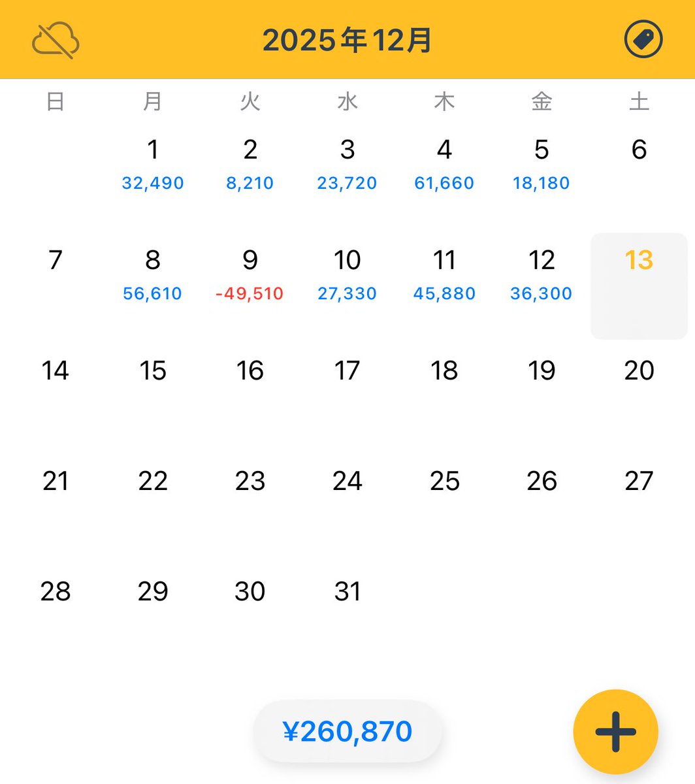The width and height of the screenshot is (695, 784).
Task: Tap the crossed-out cloud sync icon
Action: 56,41
